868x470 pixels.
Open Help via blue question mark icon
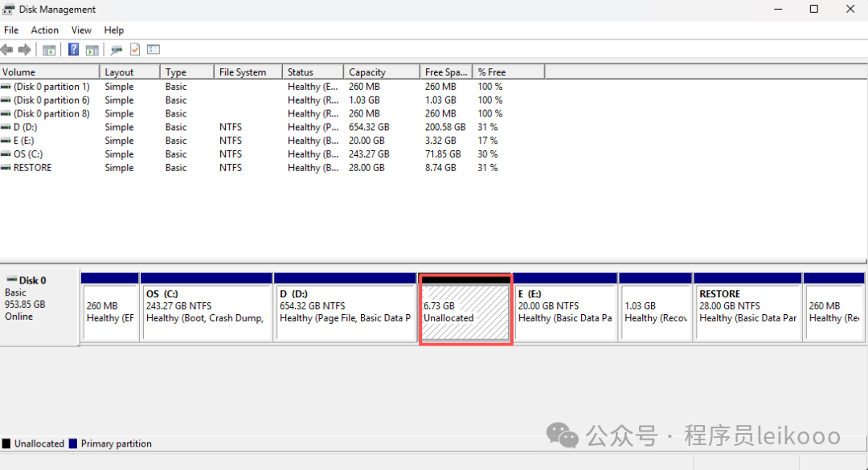coord(74,50)
